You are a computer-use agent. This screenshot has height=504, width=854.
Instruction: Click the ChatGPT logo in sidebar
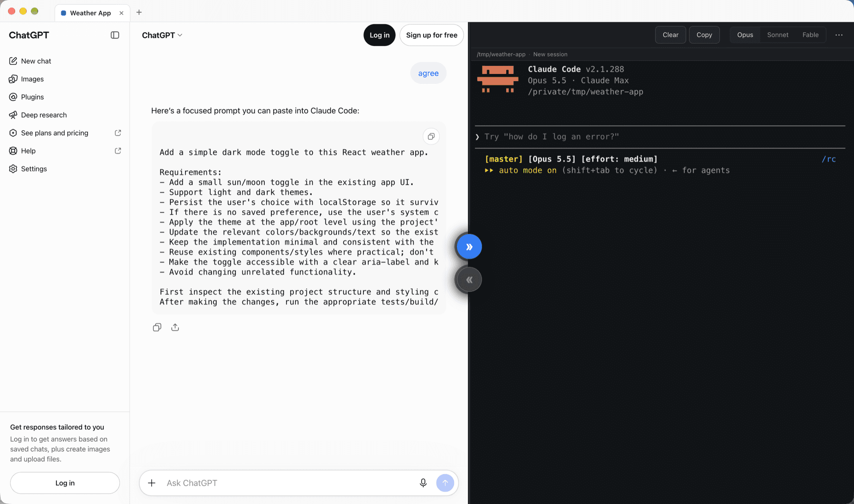pos(29,35)
